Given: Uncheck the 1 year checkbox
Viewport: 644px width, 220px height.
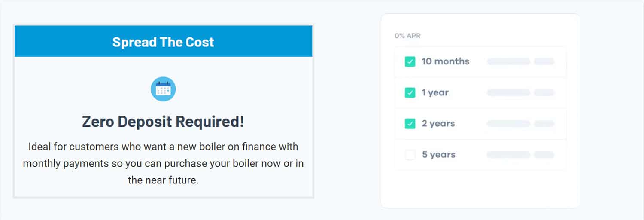Looking at the screenshot, I should pos(410,92).
